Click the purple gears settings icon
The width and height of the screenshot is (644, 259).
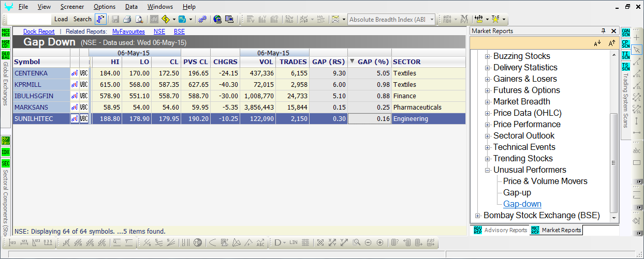pos(202,19)
